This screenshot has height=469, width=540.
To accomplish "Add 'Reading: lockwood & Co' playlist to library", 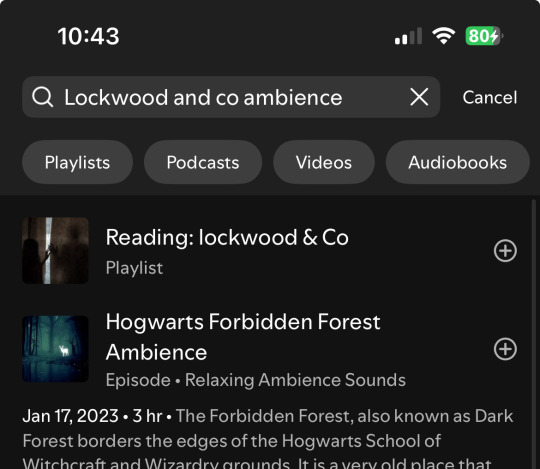I will tap(505, 251).
